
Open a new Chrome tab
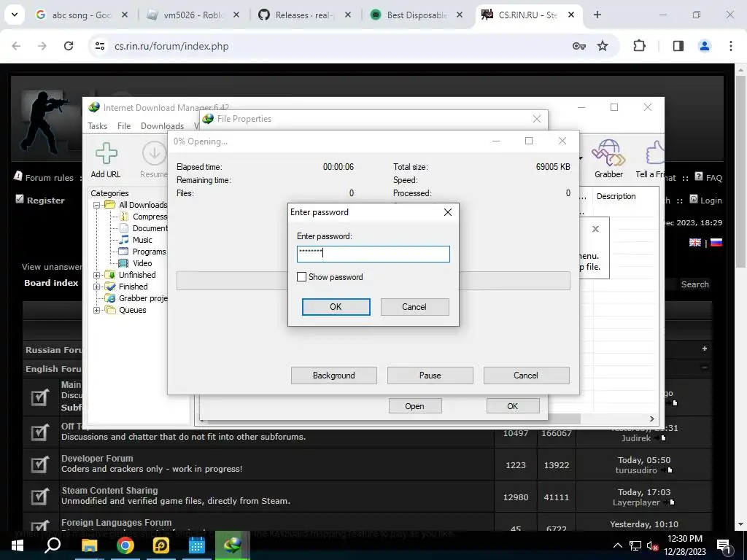pos(597,15)
